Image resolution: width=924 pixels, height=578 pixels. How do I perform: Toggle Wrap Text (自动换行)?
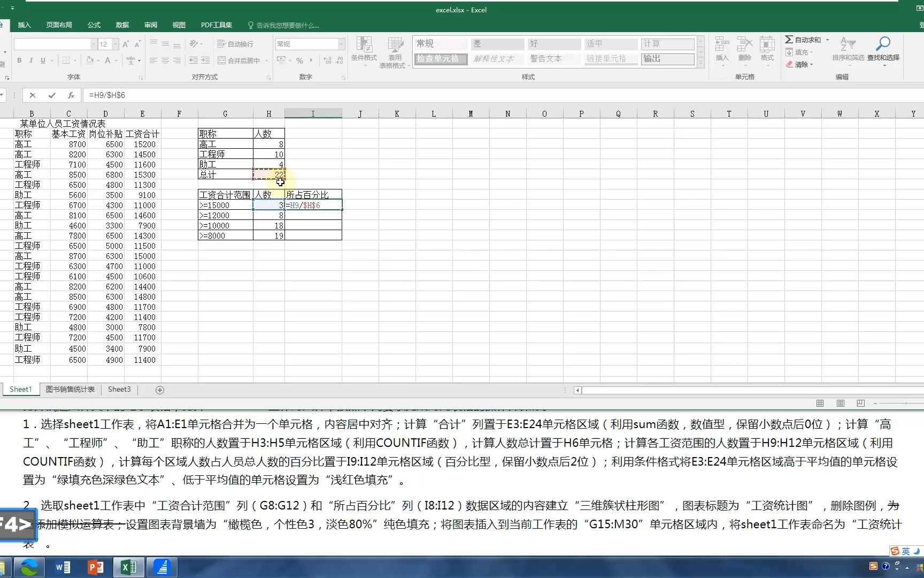pyautogui.click(x=235, y=44)
